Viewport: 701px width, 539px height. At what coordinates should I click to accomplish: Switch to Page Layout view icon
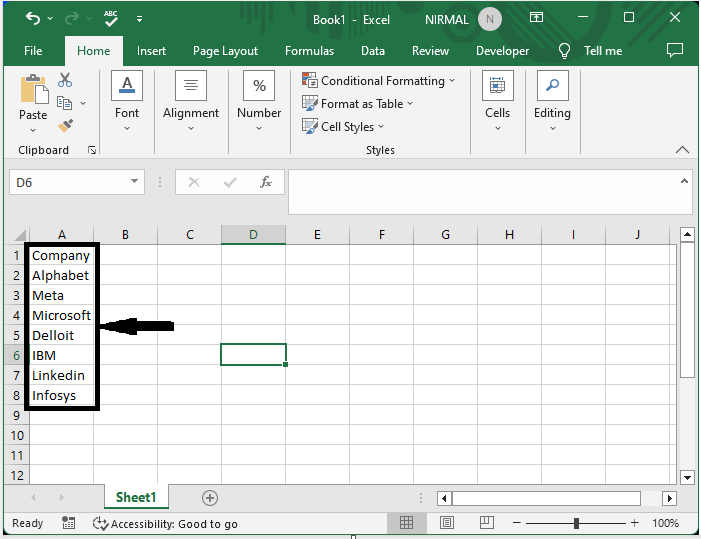(447, 522)
